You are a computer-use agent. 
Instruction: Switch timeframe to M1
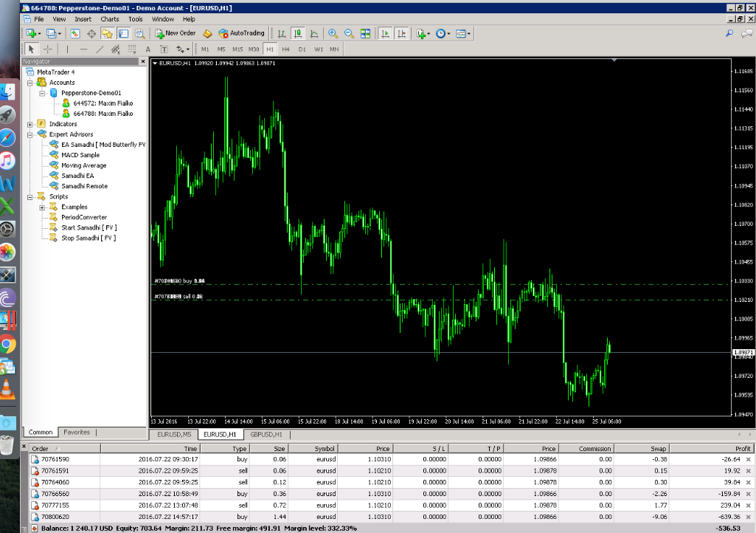point(205,49)
